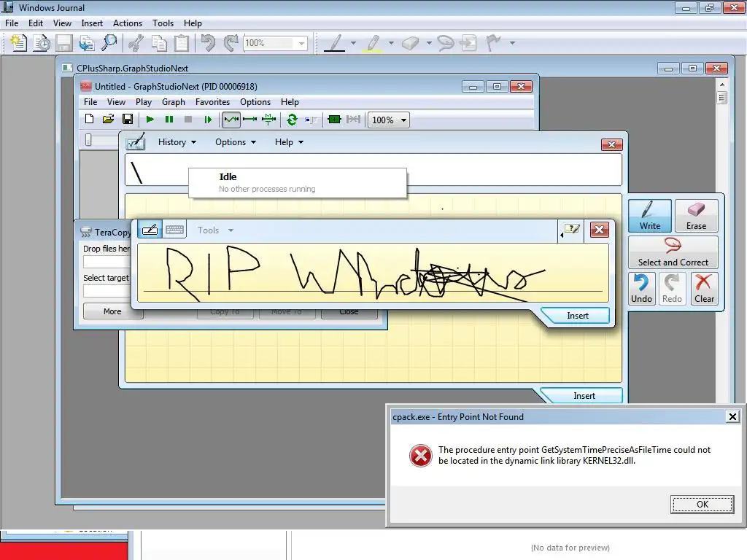Switch to on-screen keyboard mode in Input Panel

tap(174, 230)
